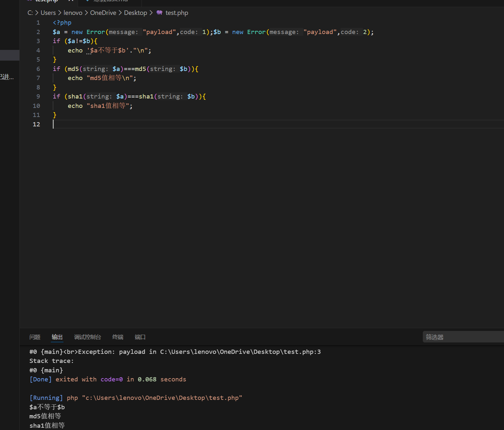Click the C: drive breadcrumb
This screenshot has width=504, height=430.
pos(30,13)
